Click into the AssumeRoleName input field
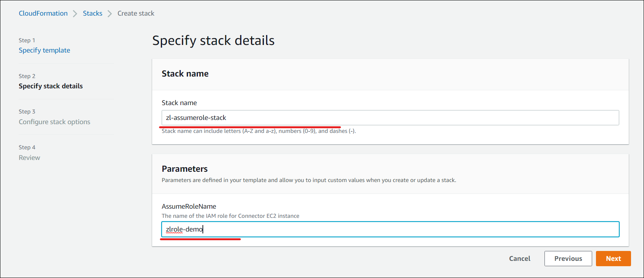The height and width of the screenshot is (278, 644). pos(390,229)
